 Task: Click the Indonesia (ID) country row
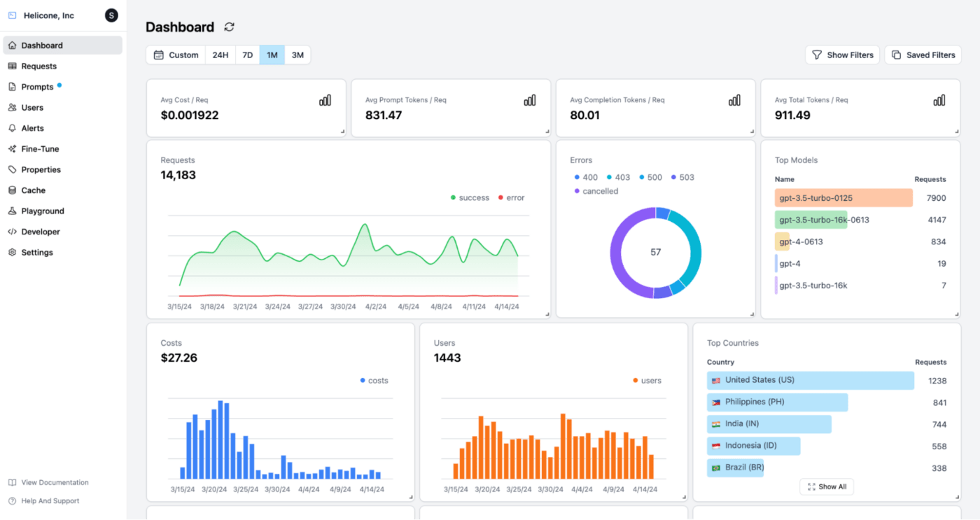826,446
